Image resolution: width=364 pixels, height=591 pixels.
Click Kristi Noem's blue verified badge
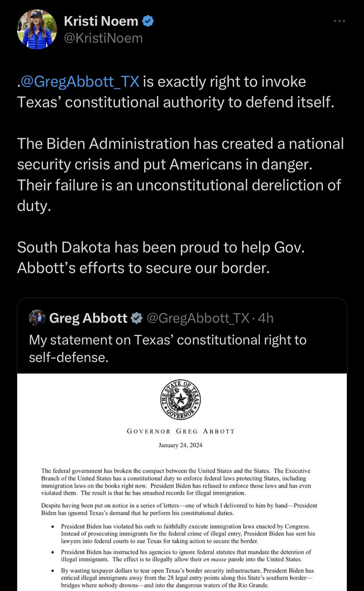148,21
